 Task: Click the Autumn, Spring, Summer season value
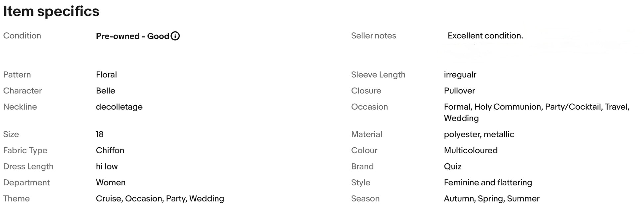tap(491, 199)
